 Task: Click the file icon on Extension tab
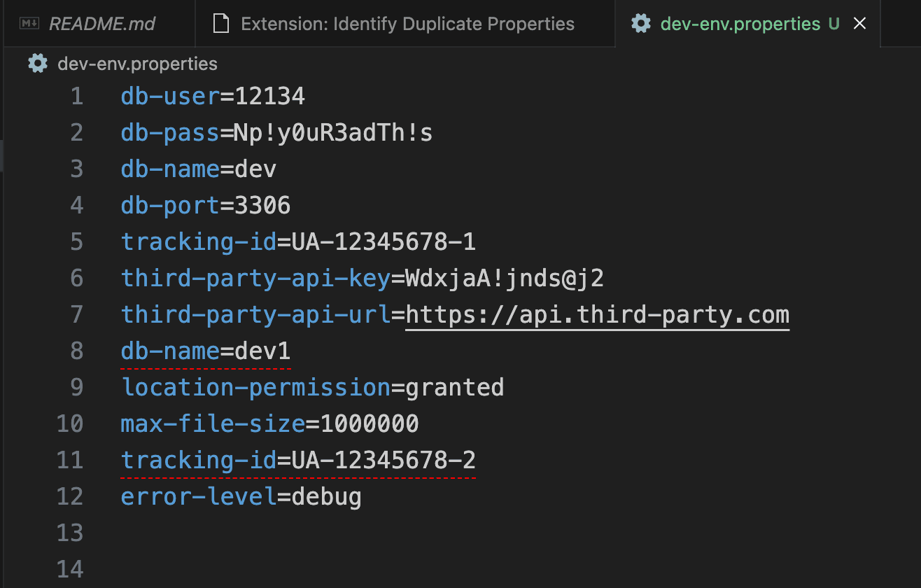point(221,24)
